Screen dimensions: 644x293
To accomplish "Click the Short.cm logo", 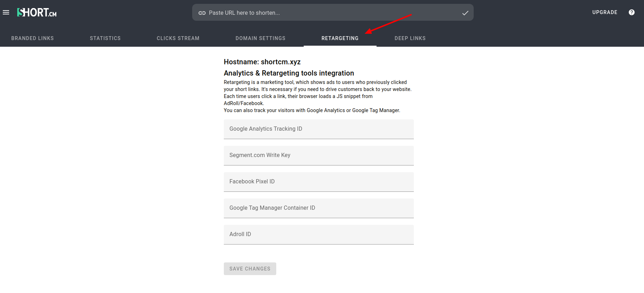I will [x=37, y=12].
